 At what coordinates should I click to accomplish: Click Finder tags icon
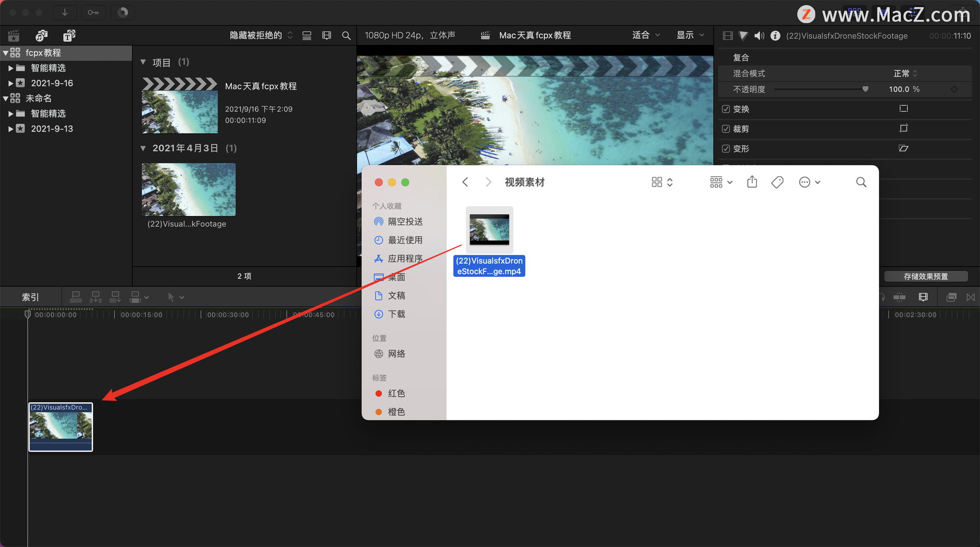pyautogui.click(x=777, y=182)
